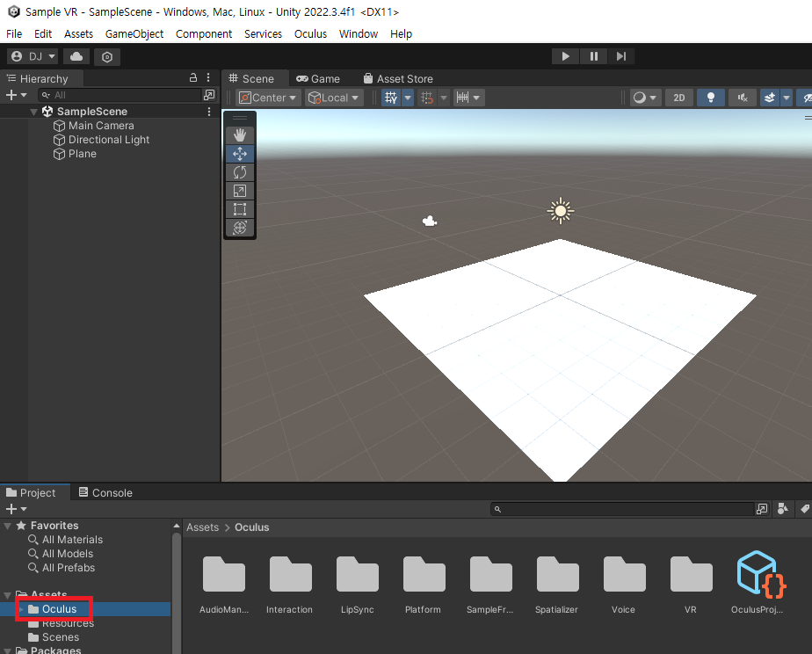812x654 pixels.
Task: Open the Window menu
Action: tap(359, 33)
